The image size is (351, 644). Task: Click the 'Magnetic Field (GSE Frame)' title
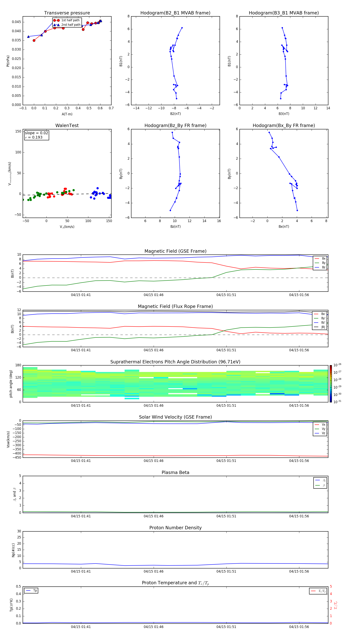tap(175, 251)
